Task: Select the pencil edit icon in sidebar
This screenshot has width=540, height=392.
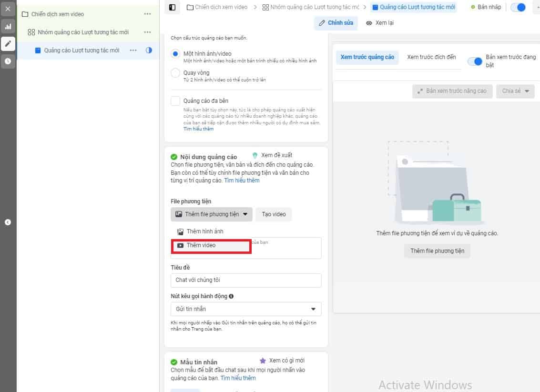Action: 8,44
